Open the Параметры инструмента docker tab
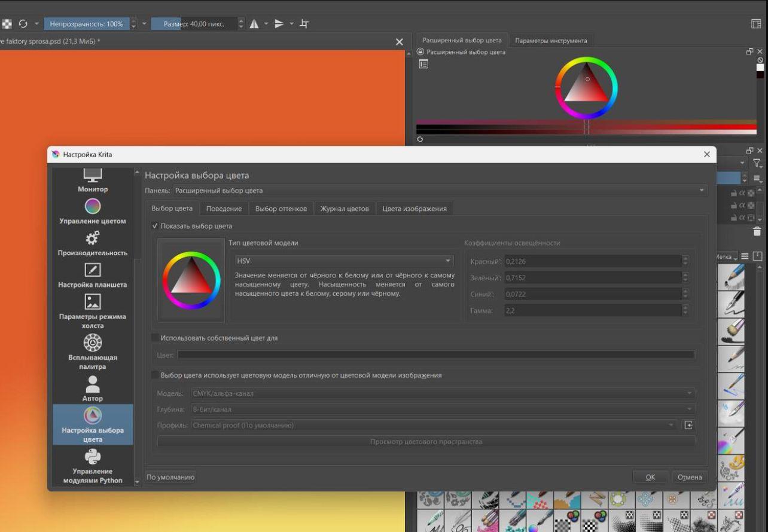Screen dimensions: 768x532 click(x=550, y=41)
